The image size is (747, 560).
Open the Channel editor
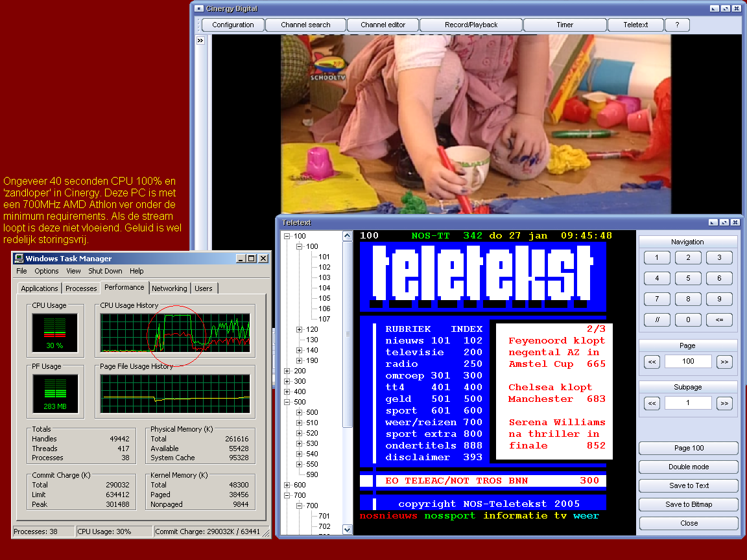pyautogui.click(x=383, y=25)
